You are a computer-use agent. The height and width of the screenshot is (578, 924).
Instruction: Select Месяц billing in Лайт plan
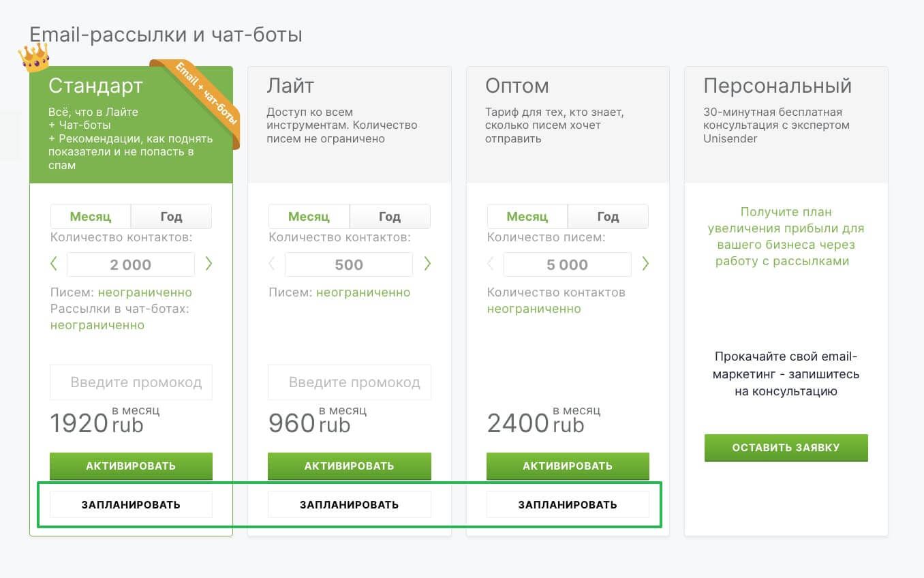(309, 217)
